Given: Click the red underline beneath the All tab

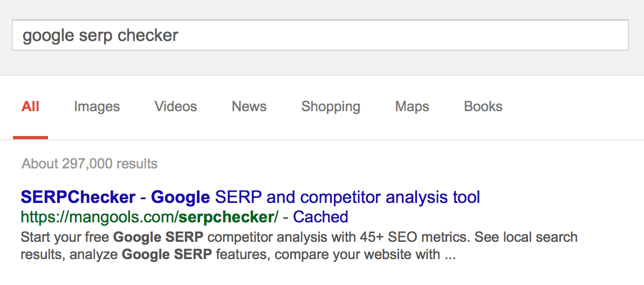Looking at the screenshot, I should 30,138.
